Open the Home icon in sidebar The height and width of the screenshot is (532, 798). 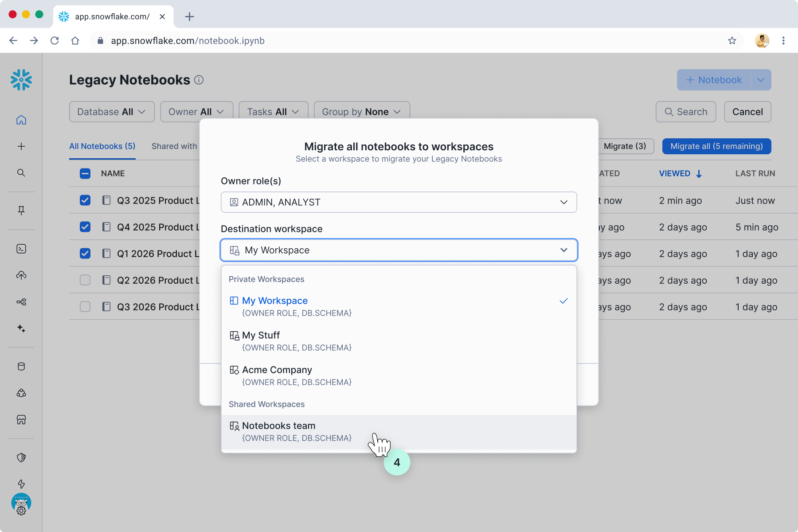[21, 120]
